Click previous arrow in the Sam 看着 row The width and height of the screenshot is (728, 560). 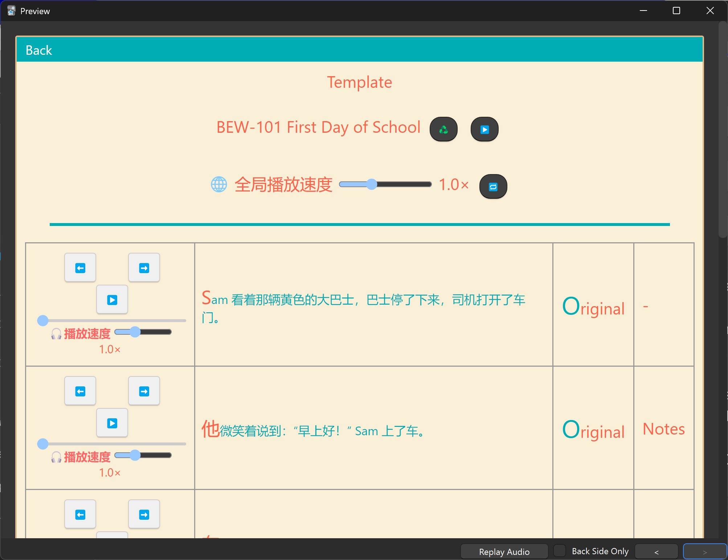80,268
